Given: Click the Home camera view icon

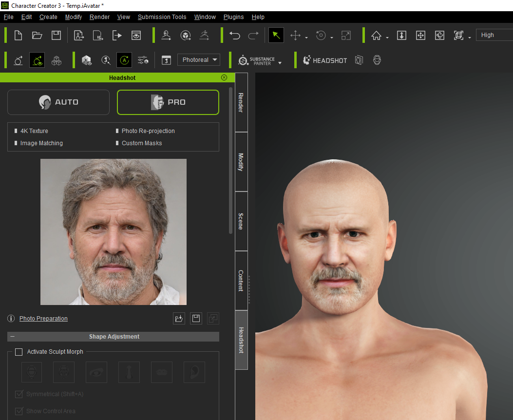Looking at the screenshot, I should [376, 35].
